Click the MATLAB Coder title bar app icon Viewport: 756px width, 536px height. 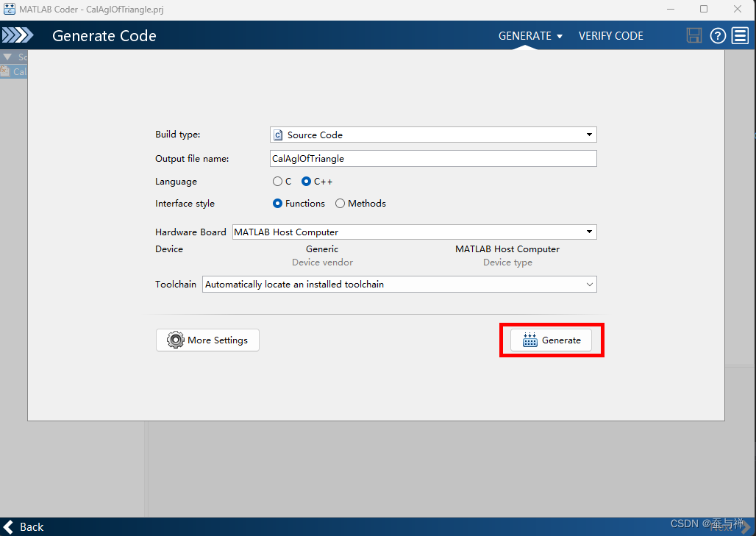pyautogui.click(x=9, y=9)
